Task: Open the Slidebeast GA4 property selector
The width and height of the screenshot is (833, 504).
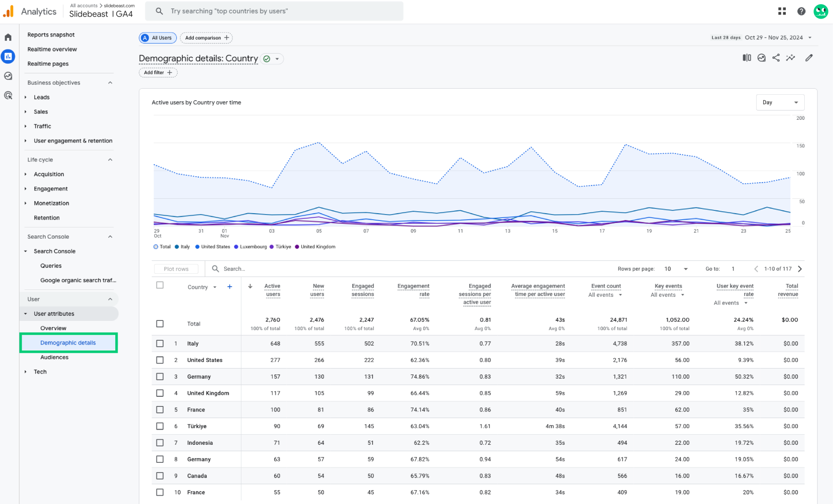Action: 101,14
